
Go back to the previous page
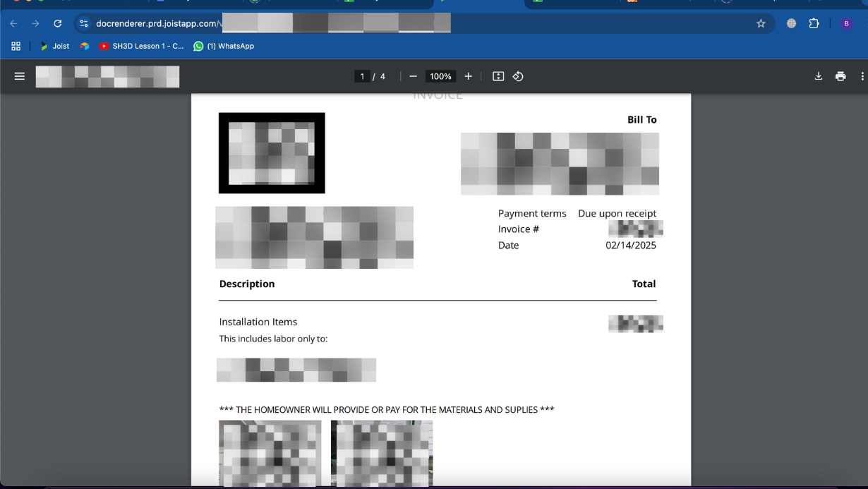(13, 23)
